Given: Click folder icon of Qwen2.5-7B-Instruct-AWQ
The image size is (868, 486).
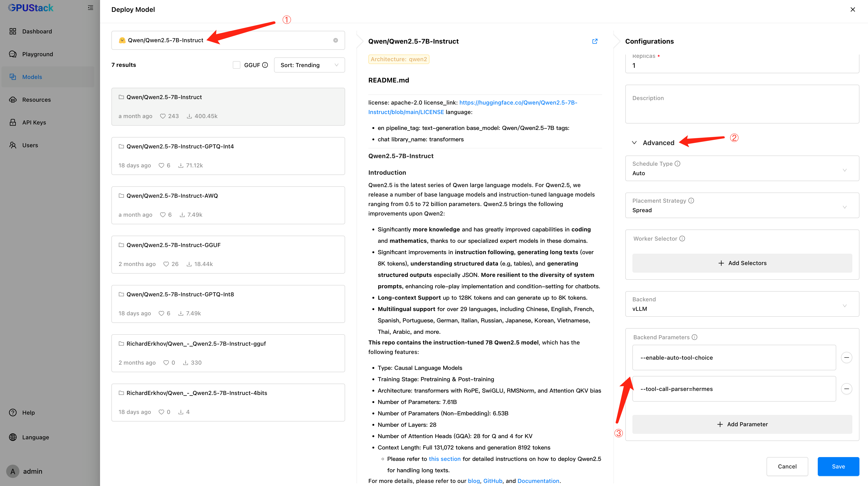Looking at the screenshot, I should [121, 196].
